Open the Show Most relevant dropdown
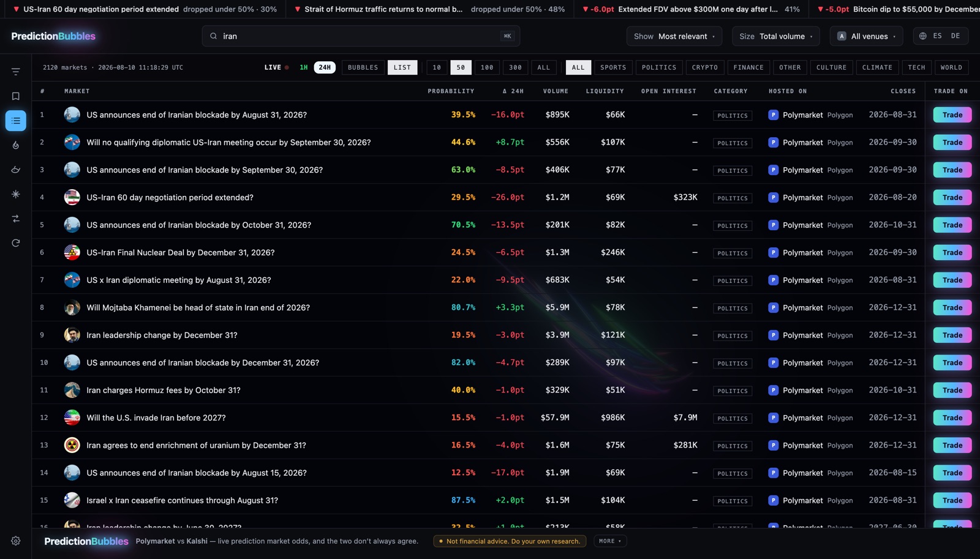This screenshot has height=559, width=980. [674, 36]
